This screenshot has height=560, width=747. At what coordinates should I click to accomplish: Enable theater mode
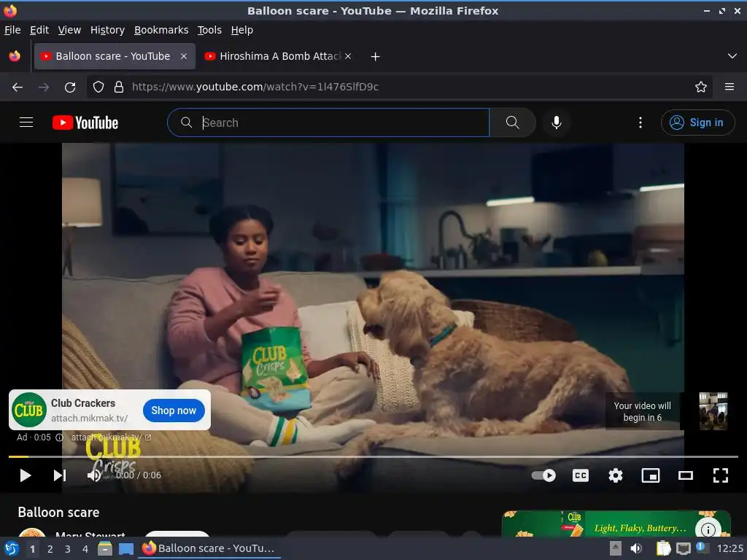[686, 475]
